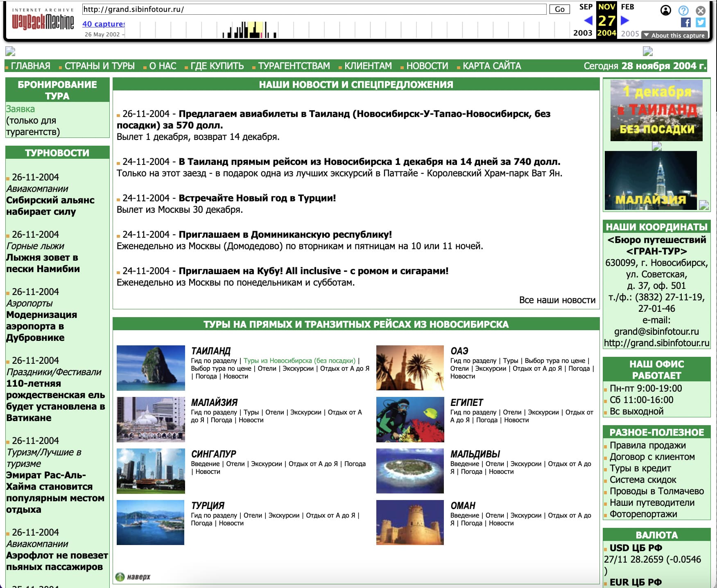The height and width of the screenshot is (588, 717).
Task: Open the ГДЕ КУПИТЬ menu item
Action: click(x=217, y=66)
